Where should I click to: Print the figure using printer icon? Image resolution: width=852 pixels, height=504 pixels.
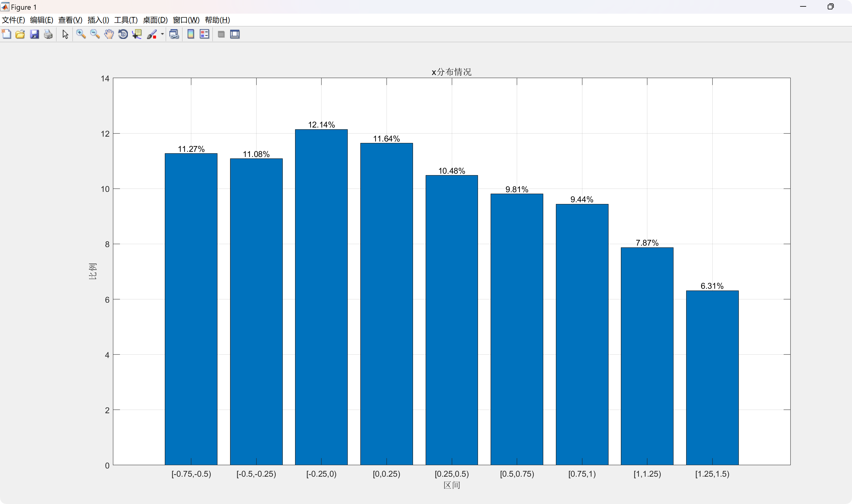tap(48, 34)
